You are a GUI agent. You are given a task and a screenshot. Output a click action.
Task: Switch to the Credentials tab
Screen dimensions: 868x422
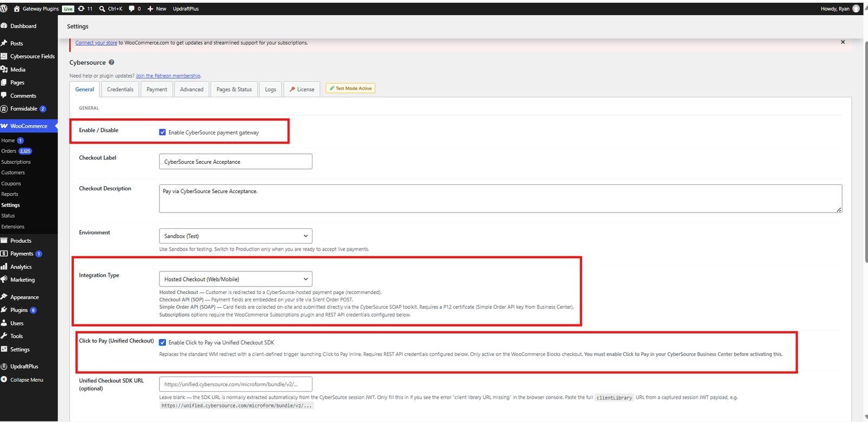click(120, 89)
